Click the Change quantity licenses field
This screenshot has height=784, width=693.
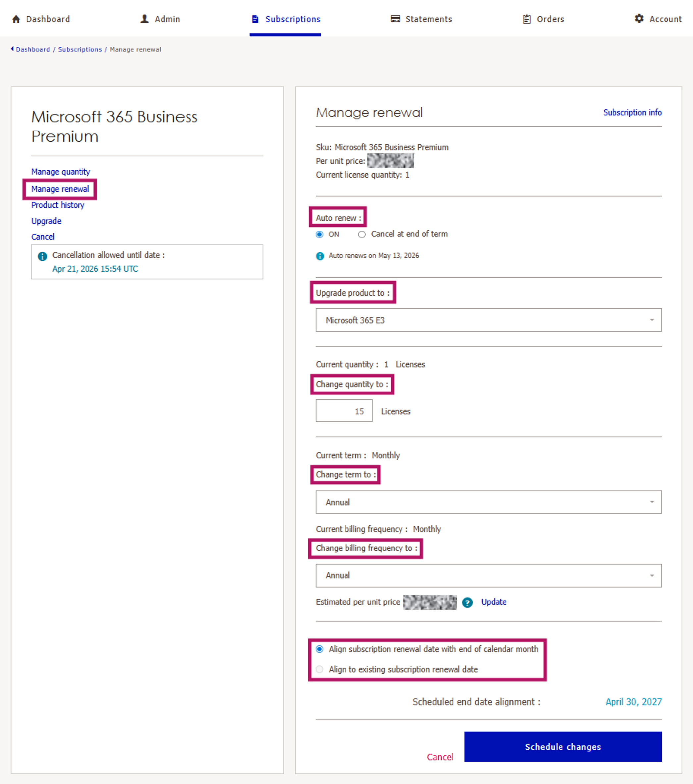344,411
